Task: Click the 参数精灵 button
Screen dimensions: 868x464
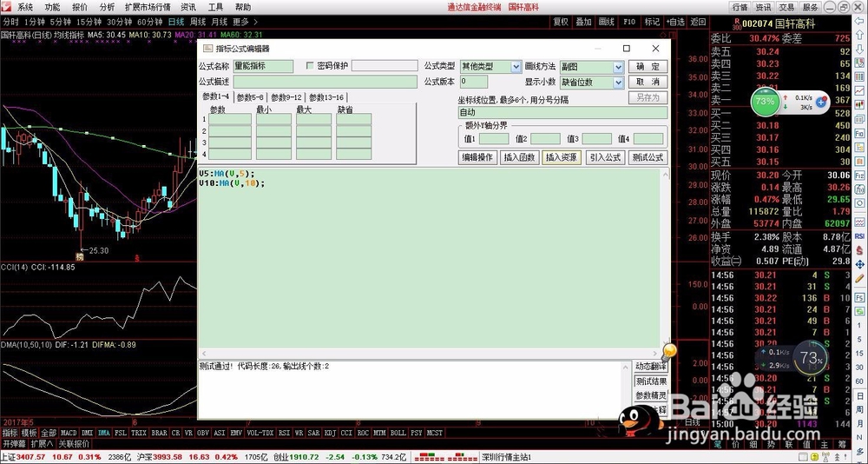Action: [651, 396]
